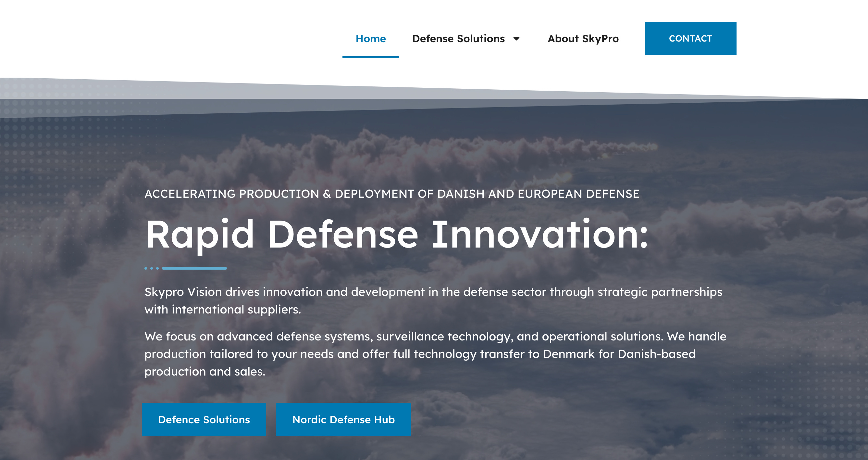The image size is (868, 460).
Task: Open the Home navigation tab
Action: (x=370, y=39)
